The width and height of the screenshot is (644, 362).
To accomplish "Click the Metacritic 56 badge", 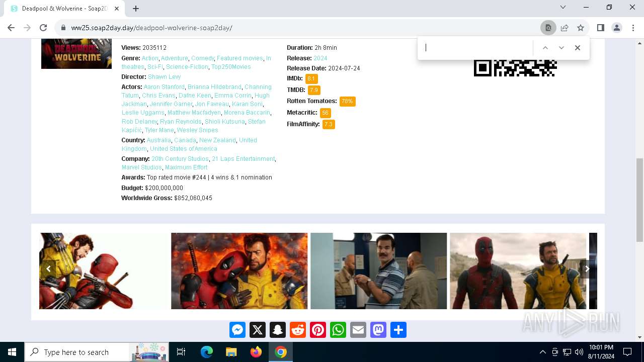I will (326, 113).
